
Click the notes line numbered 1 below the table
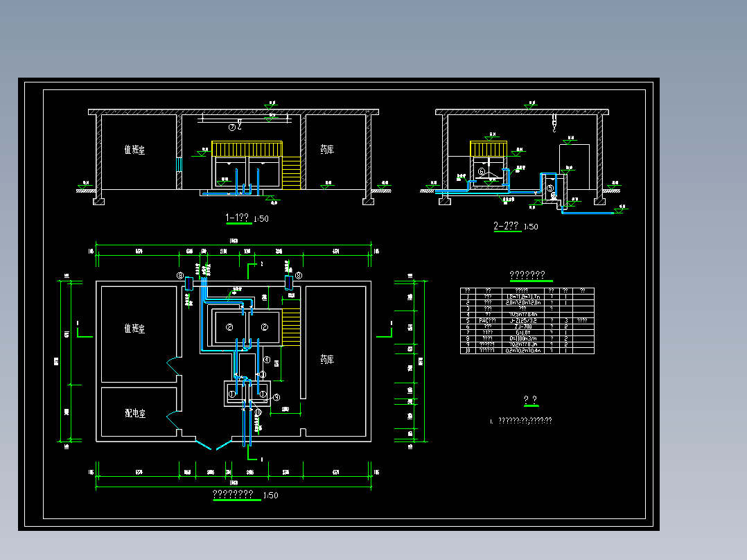[x=521, y=421]
